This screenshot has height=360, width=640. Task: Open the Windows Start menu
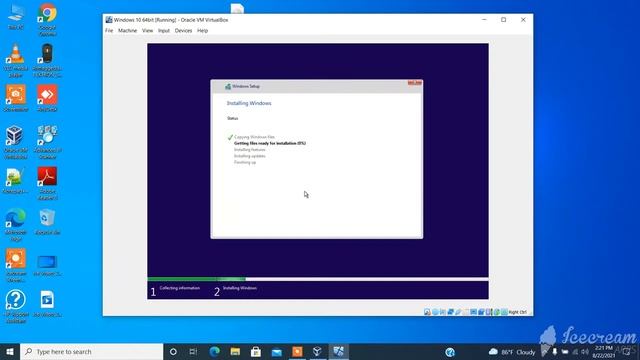[10, 351]
